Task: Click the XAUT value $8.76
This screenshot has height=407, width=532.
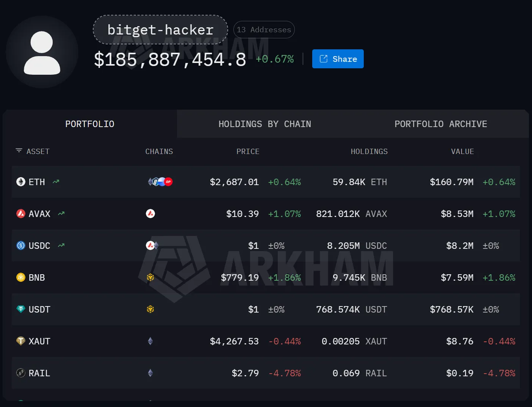Action: point(460,341)
